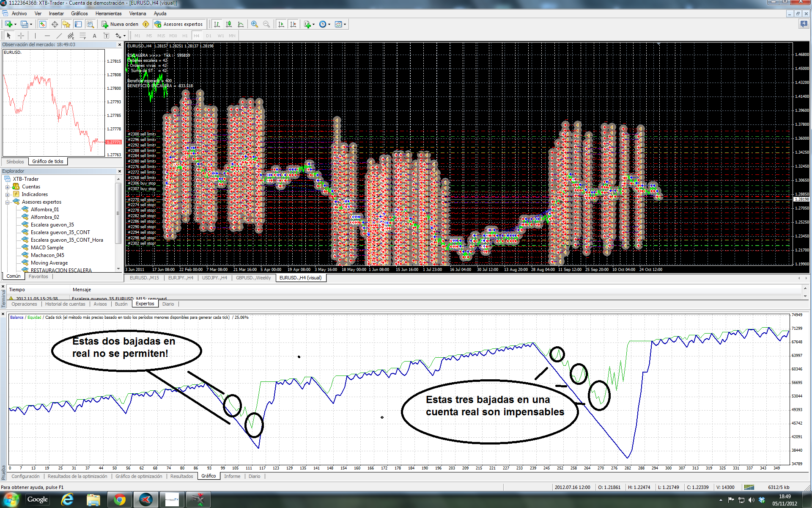Toggle the Market Watch window icon

pyautogui.click(x=43, y=24)
